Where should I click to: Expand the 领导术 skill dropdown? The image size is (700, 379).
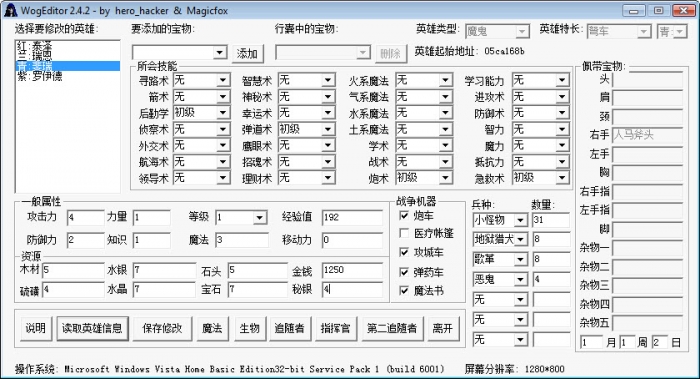pyautogui.click(x=223, y=178)
